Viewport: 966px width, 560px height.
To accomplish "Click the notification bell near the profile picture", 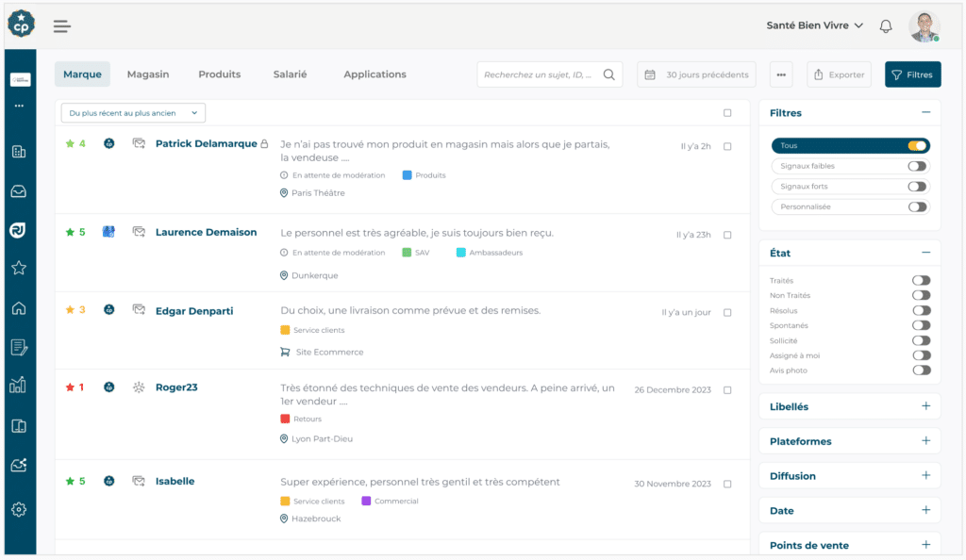I will (x=885, y=26).
